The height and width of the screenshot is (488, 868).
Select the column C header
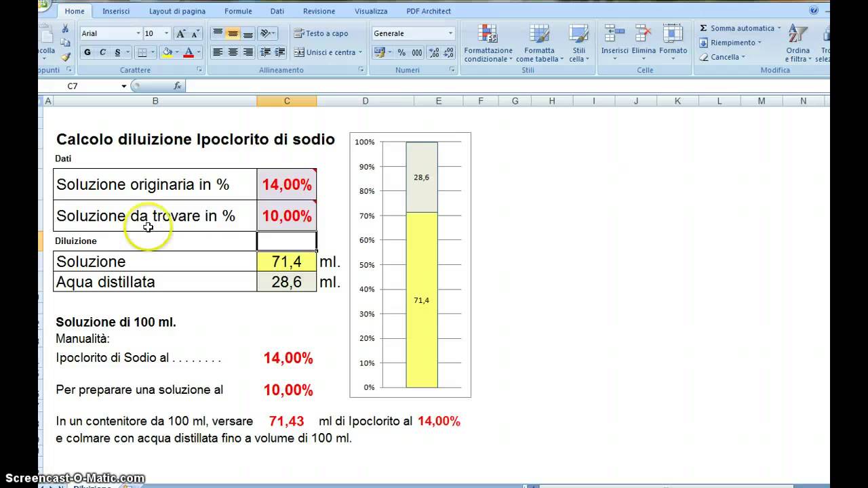pos(287,101)
